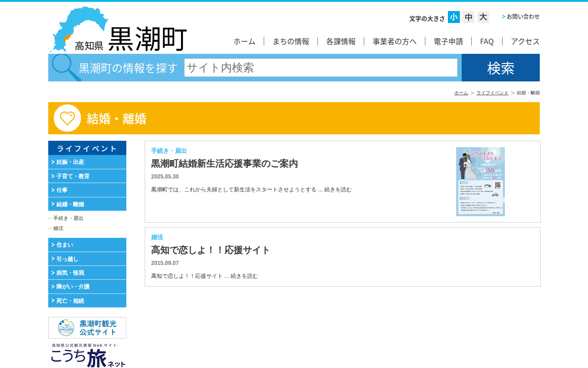Click the heart icon in the 結婚・離婚 header
588x368 pixels.
(68, 118)
